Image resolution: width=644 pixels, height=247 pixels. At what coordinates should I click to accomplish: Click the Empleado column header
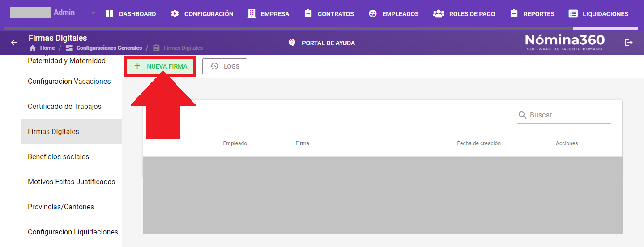[x=235, y=143]
